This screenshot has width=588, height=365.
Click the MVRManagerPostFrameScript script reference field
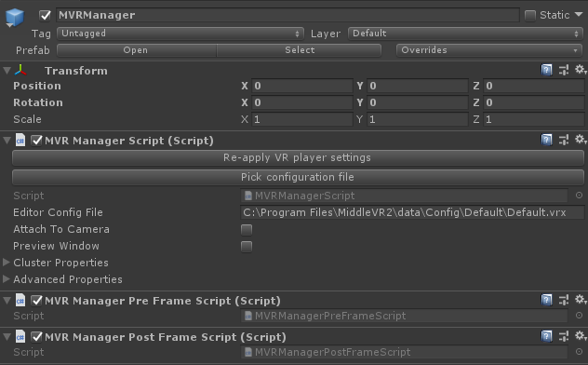click(x=404, y=352)
